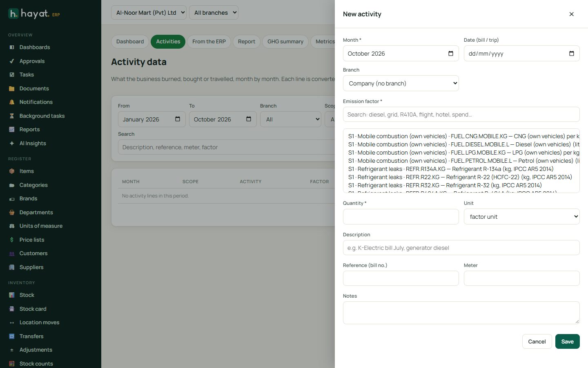Click the Tasks sidebar icon
Image resolution: width=588 pixels, height=368 pixels.
(12, 75)
